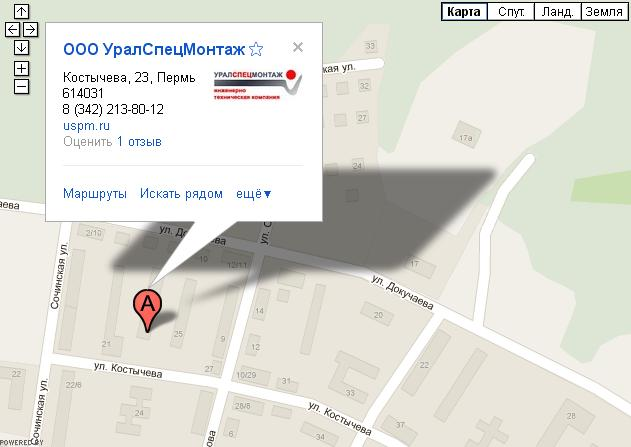This screenshot has width=631, height=447.
Task: Select the Земля earth view
Action: [604, 12]
